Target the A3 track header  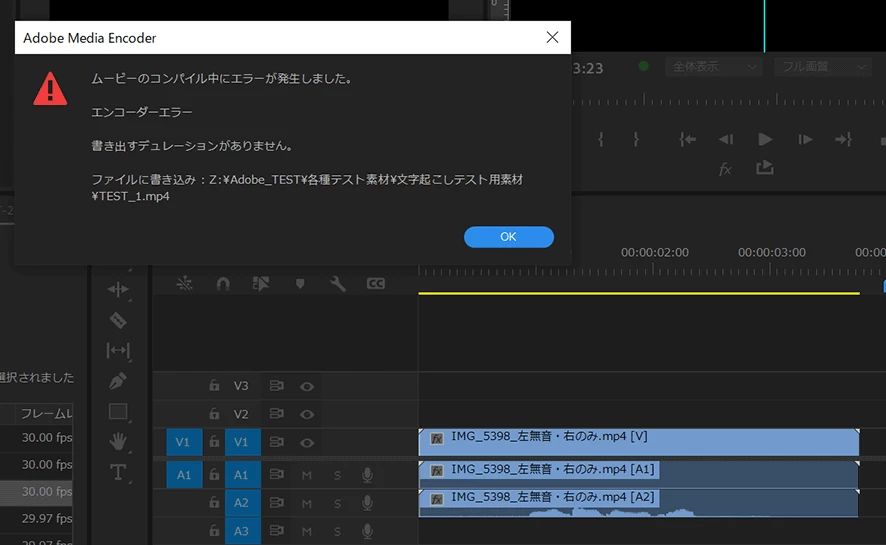pyautogui.click(x=243, y=531)
